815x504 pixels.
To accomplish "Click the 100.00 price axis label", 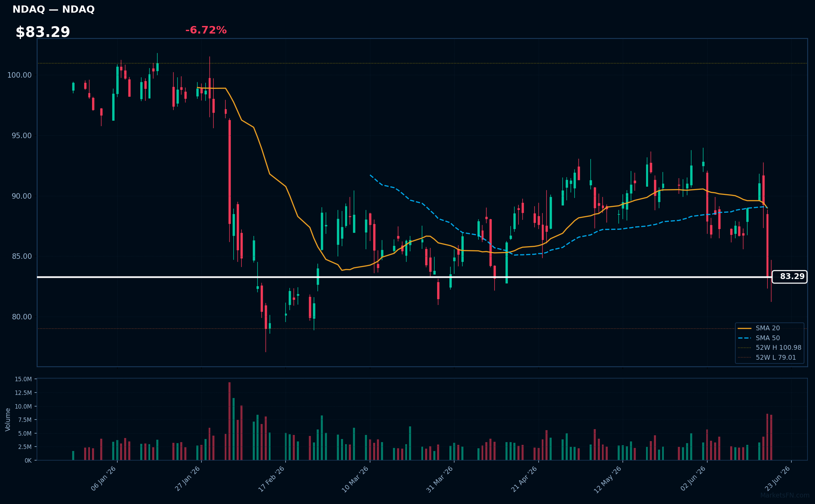I will coord(19,75).
